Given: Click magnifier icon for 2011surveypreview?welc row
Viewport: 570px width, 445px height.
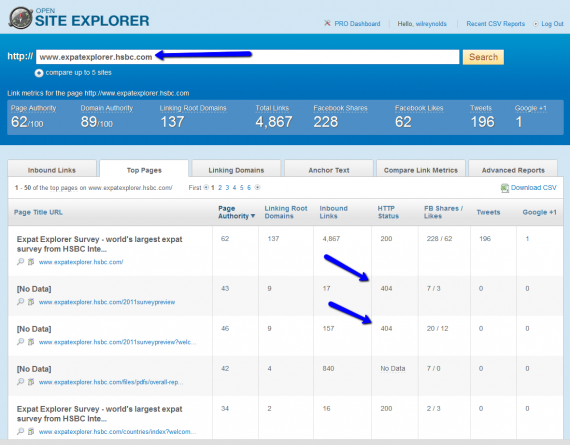Looking at the screenshot, I should [21, 342].
